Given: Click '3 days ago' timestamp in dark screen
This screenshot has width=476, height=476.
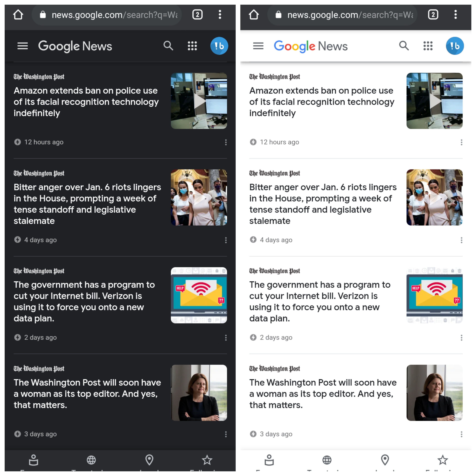Looking at the screenshot, I should 40,434.
